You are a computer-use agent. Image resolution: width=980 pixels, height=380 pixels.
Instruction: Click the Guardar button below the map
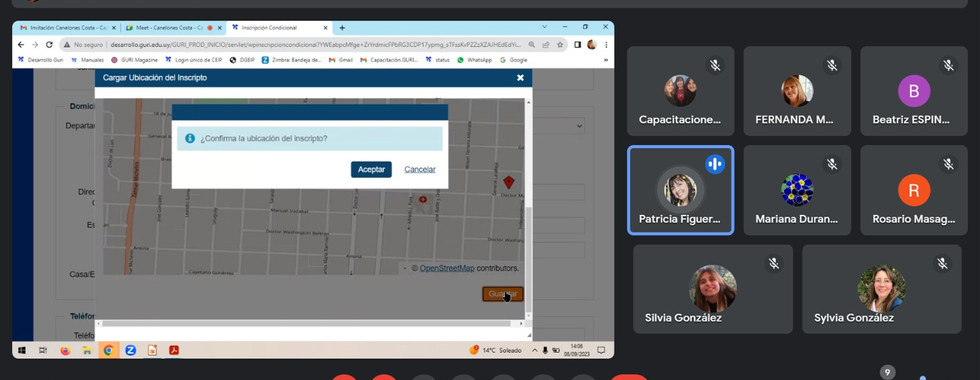[x=502, y=294]
